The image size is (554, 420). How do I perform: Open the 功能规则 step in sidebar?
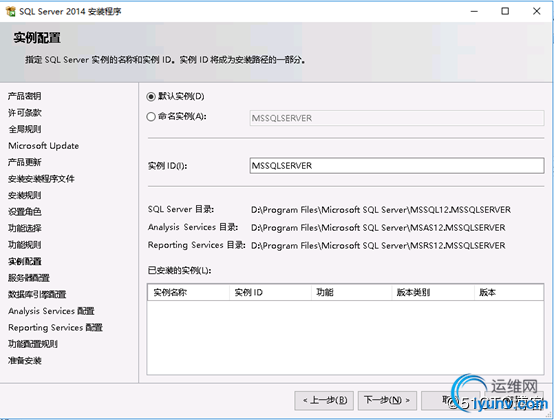pos(25,245)
